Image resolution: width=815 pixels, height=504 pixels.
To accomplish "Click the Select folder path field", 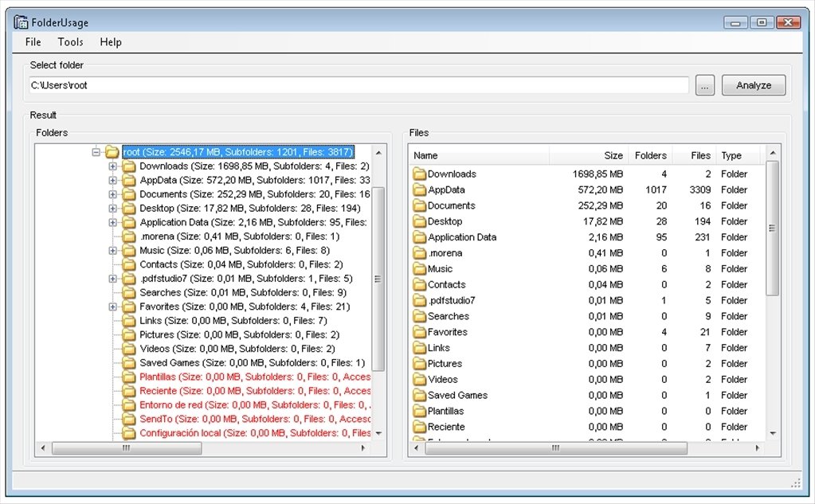I will [359, 85].
